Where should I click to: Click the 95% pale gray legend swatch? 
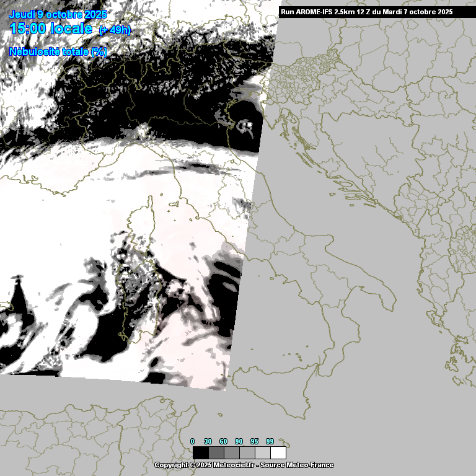pyautogui.click(x=263, y=452)
